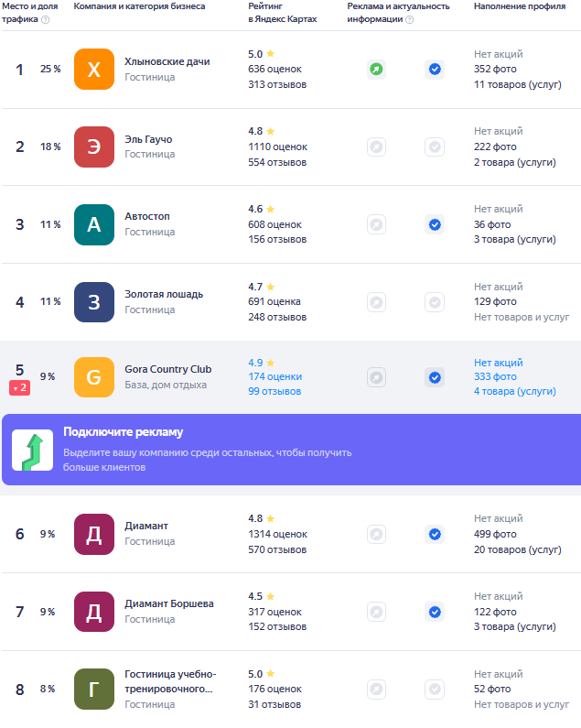Click the red Э logo of Эль Гаучо
581x728 pixels.
coord(94,147)
